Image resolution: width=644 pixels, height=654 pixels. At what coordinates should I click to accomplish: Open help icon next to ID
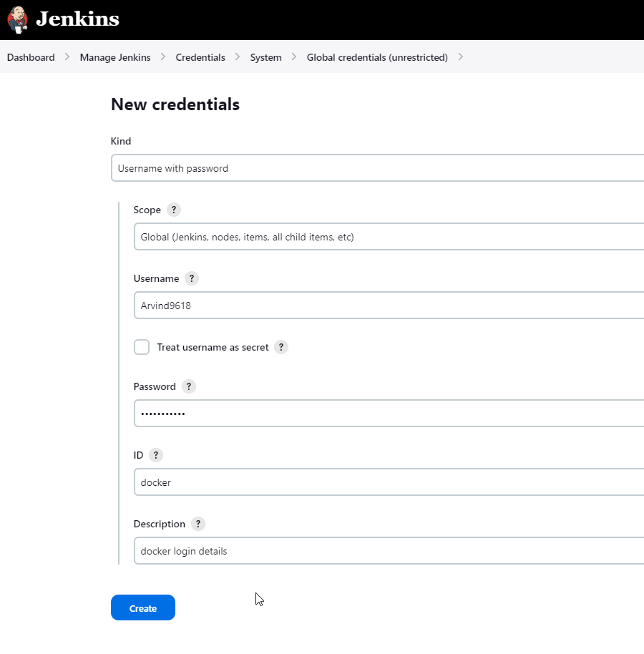click(156, 455)
